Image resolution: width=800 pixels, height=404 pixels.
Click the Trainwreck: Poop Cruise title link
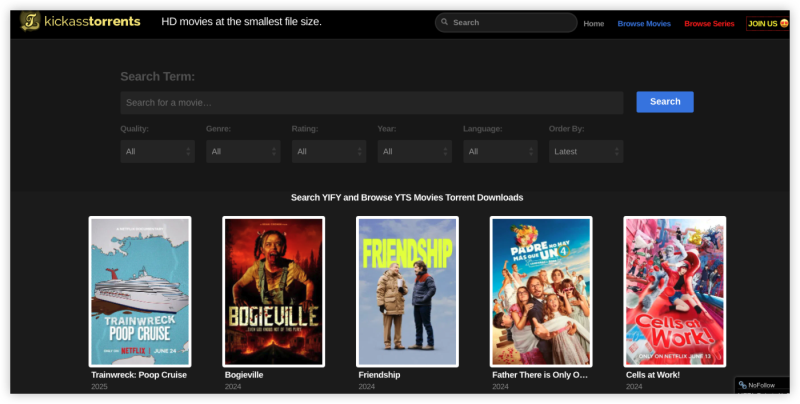click(x=139, y=375)
